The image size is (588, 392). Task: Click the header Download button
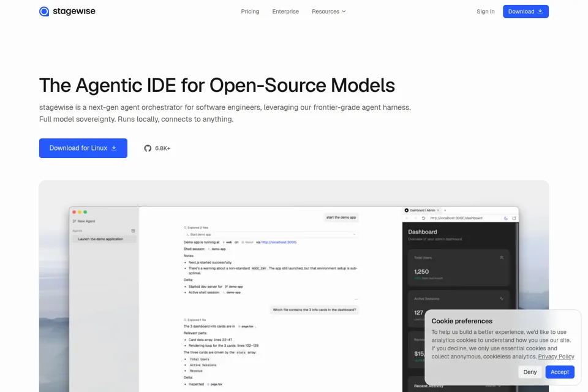pos(526,12)
